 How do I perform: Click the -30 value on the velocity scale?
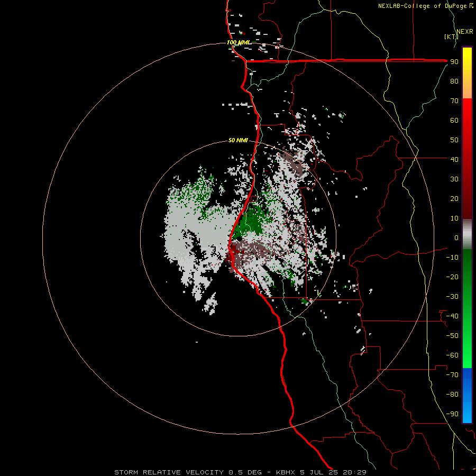tap(452, 297)
